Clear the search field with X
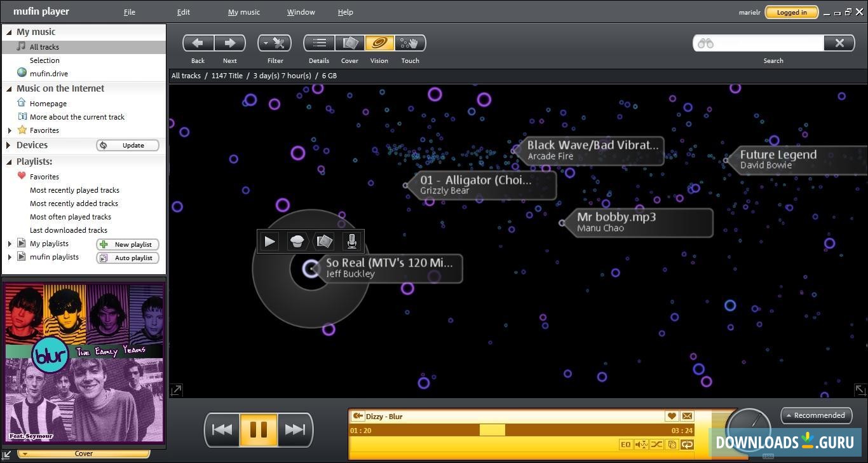 (839, 43)
